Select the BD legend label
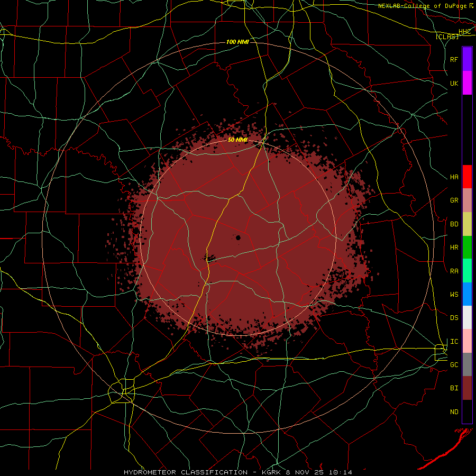Viewport: 476px width, 476px height. coord(454,224)
